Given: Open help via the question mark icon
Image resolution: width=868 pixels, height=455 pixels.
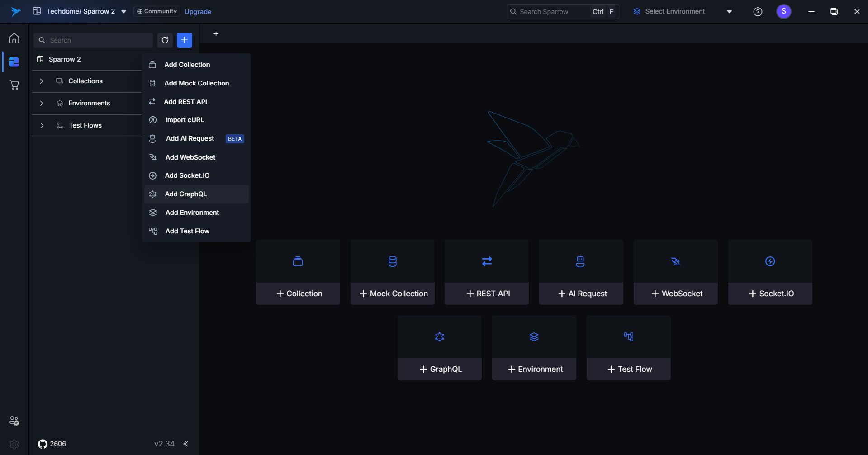Looking at the screenshot, I should 758,11.
